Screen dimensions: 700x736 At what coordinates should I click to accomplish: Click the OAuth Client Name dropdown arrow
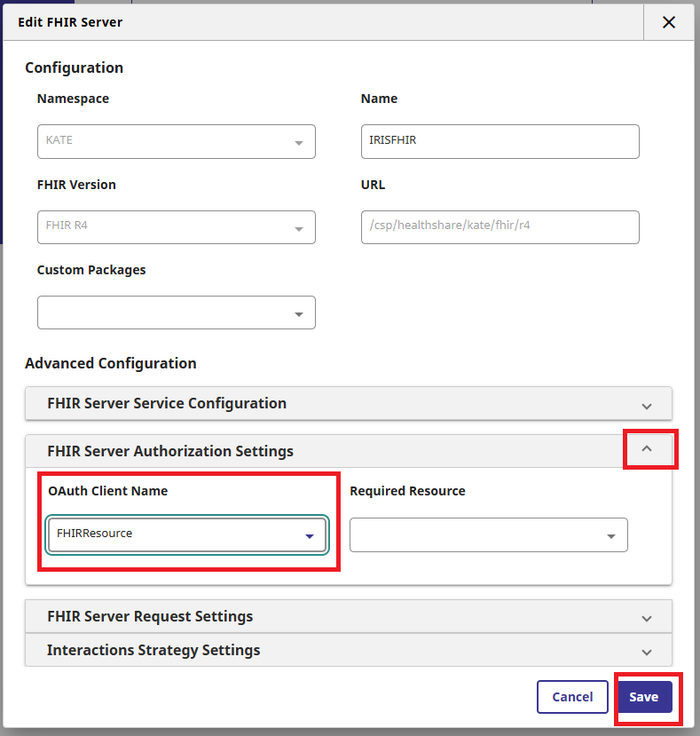coord(310,536)
